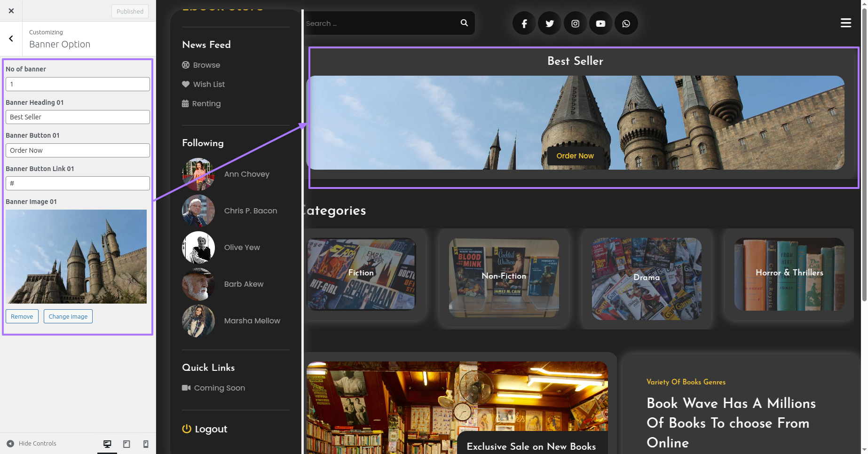Edit the Banner Heading 01 field
Image resolution: width=868 pixels, height=454 pixels.
[x=78, y=117]
